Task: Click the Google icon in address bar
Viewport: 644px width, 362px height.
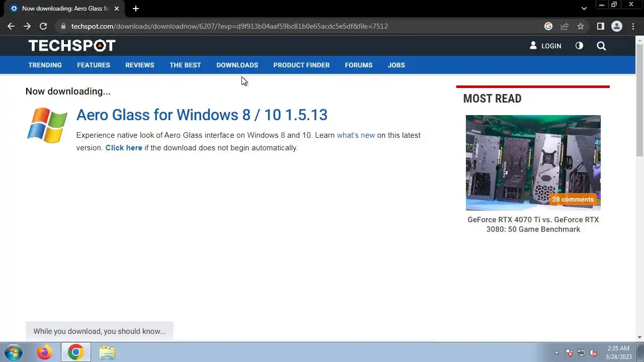Action: [548, 26]
